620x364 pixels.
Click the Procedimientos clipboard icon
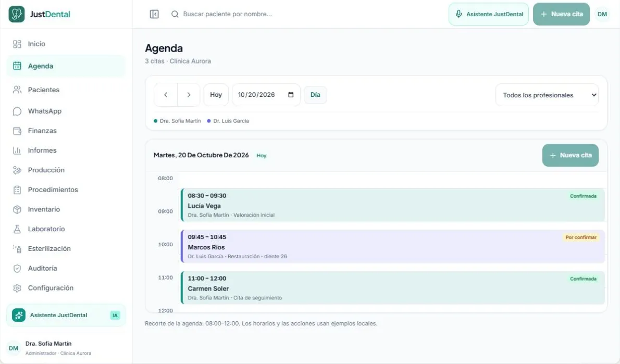[x=17, y=190]
